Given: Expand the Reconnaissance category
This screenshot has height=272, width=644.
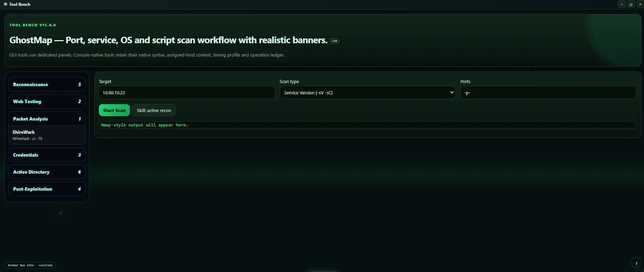Looking at the screenshot, I should pos(47,84).
